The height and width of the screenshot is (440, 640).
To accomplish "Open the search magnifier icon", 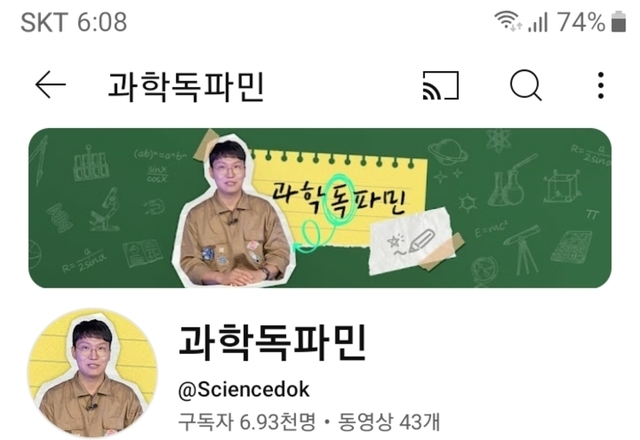I will (x=526, y=85).
